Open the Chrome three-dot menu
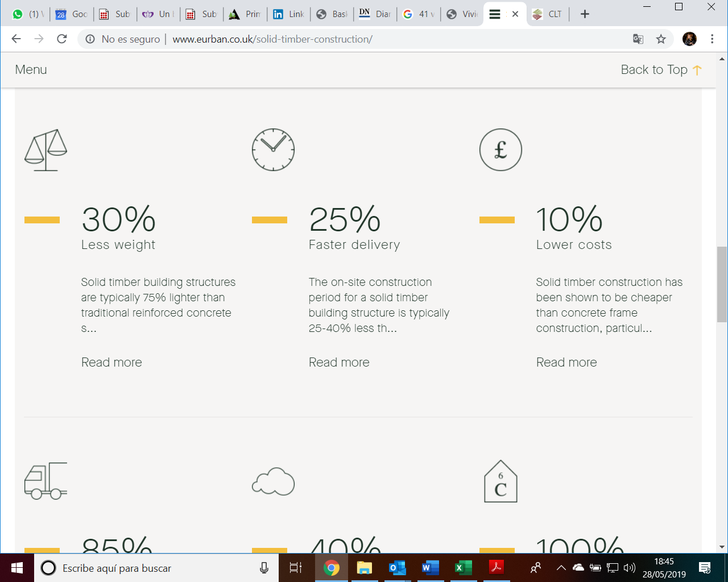 click(712, 39)
